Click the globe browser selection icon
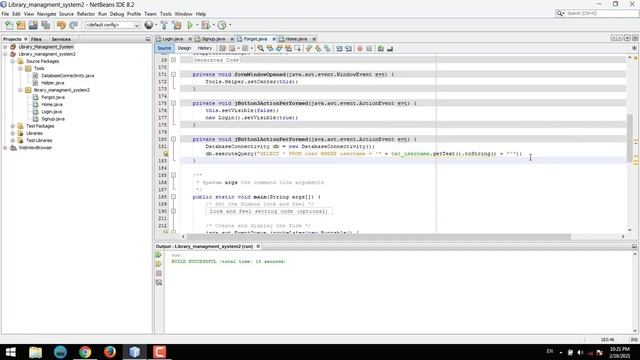 [149, 25]
